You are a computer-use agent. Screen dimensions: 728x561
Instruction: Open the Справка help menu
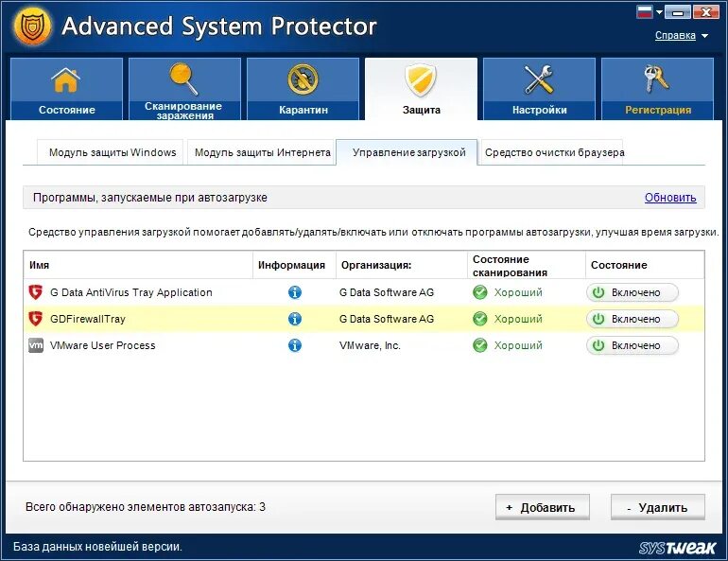click(x=681, y=35)
